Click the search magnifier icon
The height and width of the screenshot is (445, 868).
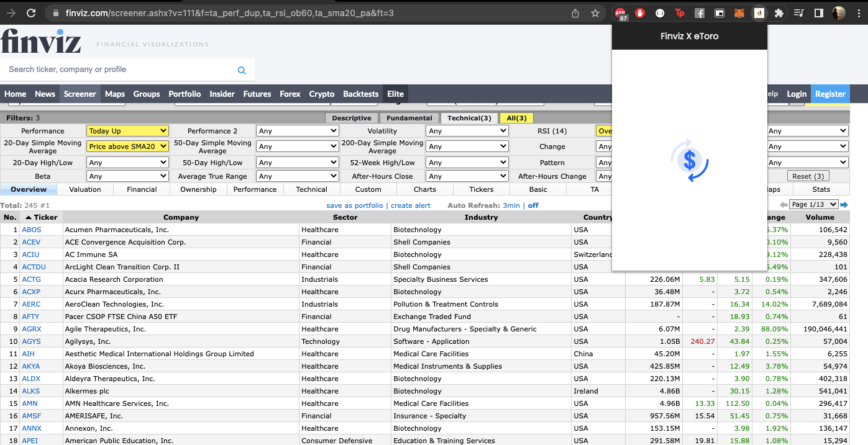[x=242, y=70]
